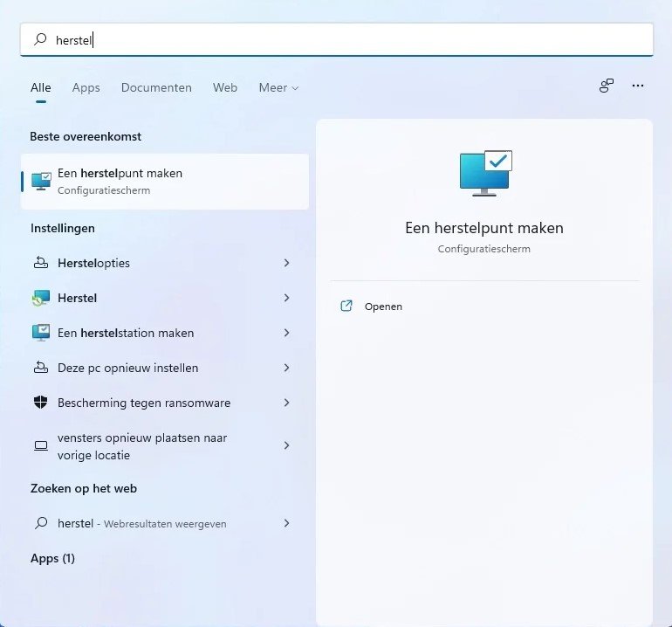Switch to the Documenten tab

156,87
